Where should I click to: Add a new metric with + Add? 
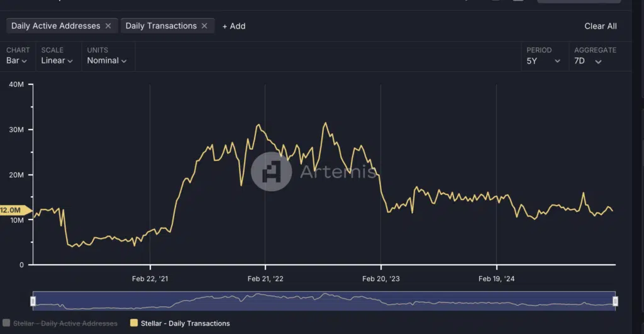pyautogui.click(x=234, y=26)
